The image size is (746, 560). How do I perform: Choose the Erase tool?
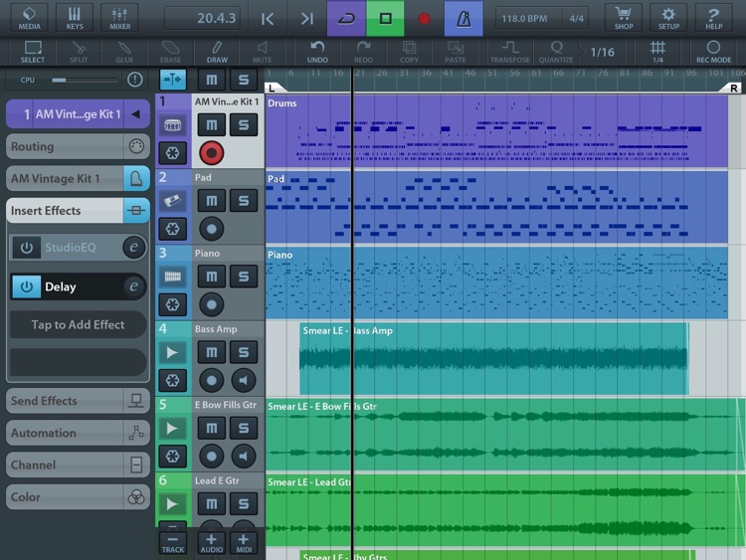170,52
